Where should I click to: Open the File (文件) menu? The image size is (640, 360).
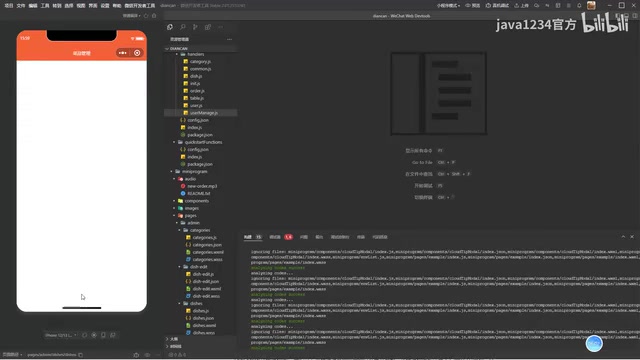pyautogui.click(x=21, y=6)
